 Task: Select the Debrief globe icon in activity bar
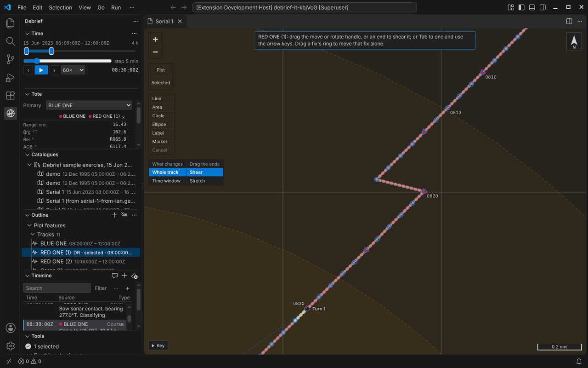11,113
